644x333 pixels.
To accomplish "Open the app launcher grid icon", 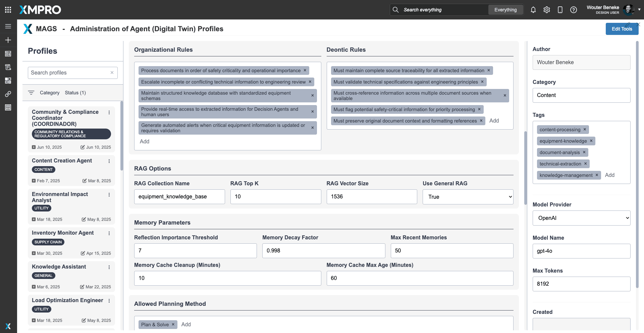I will click(x=8, y=10).
